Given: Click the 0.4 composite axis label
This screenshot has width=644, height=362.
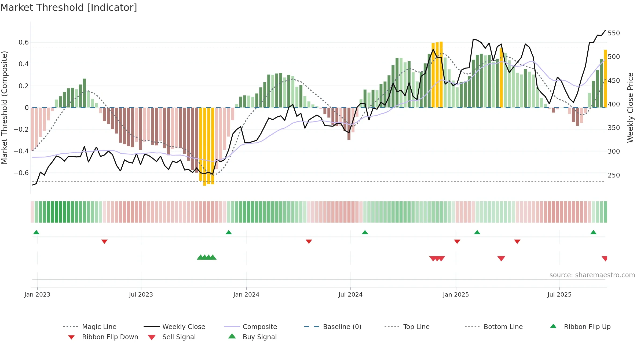Looking at the screenshot, I should (x=24, y=64).
